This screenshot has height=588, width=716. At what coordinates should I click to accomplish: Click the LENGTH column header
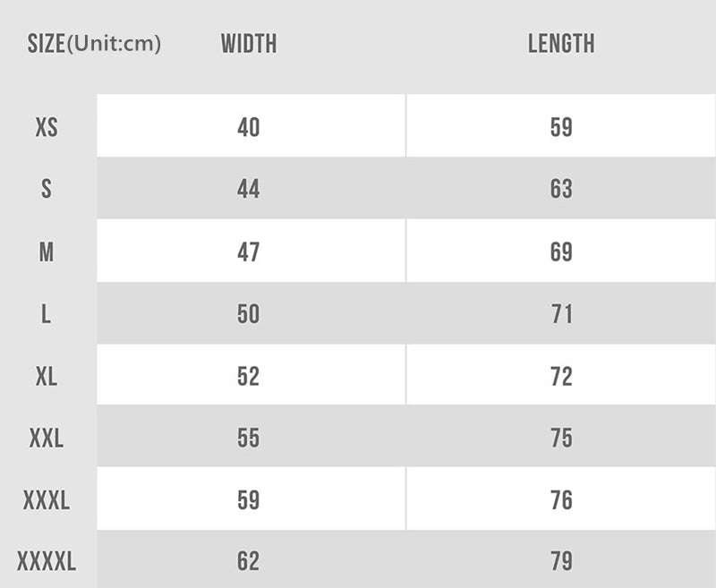pos(561,44)
